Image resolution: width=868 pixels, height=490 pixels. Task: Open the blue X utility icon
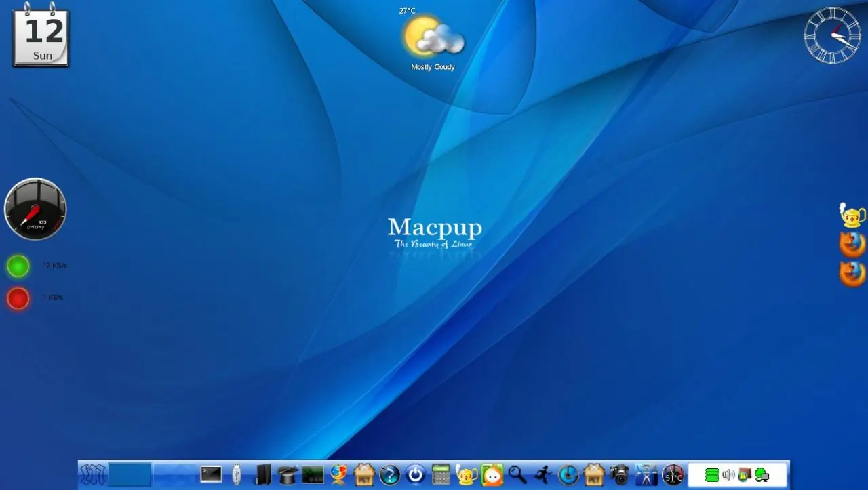pos(646,474)
